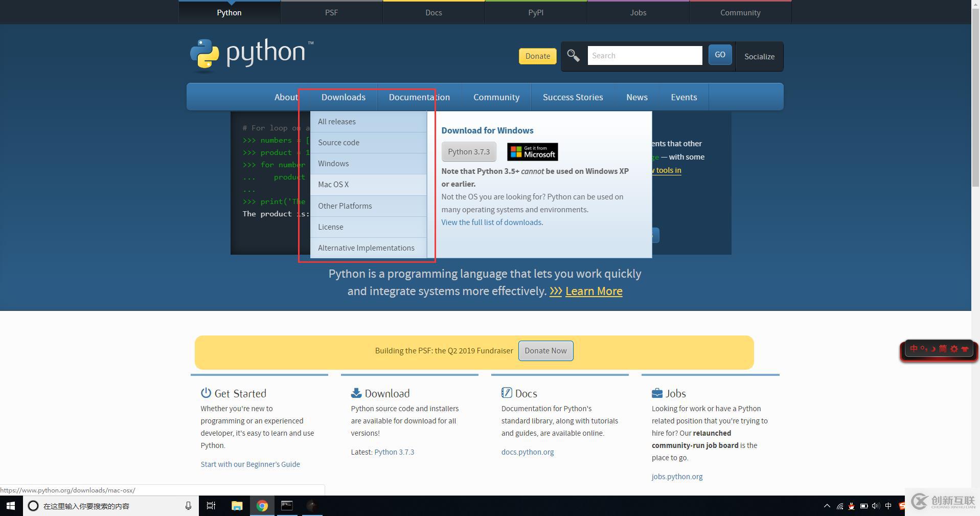Click the Donate Now button
Image resolution: width=980 pixels, height=516 pixels.
(x=545, y=351)
